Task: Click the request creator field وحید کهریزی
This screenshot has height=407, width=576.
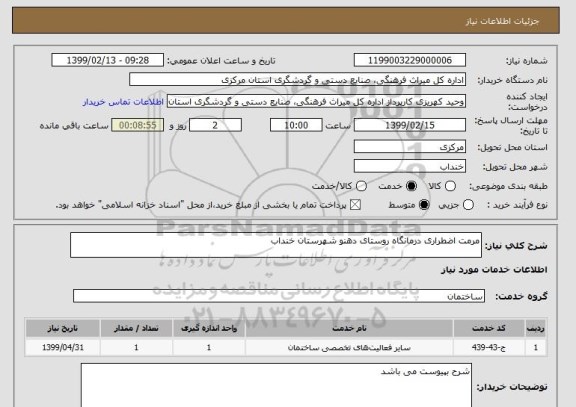Action: [316, 102]
